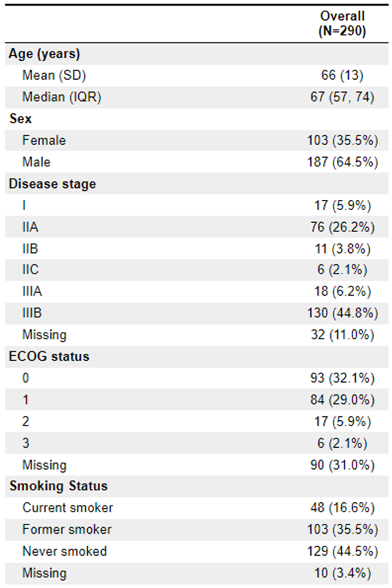Click the IIIB value 130 (44.8%)

(342, 313)
